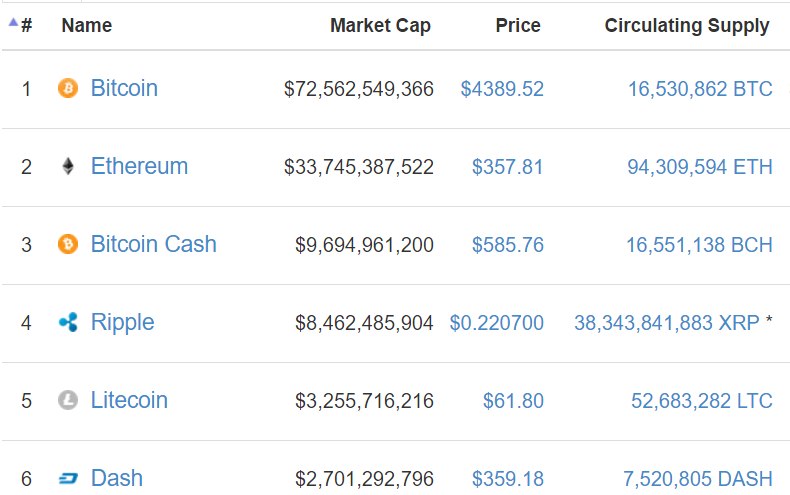Image resolution: width=790 pixels, height=495 pixels.
Task: Click Ethereum supply 94,309,594 ETH
Action: pyautogui.click(x=700, y=167)
